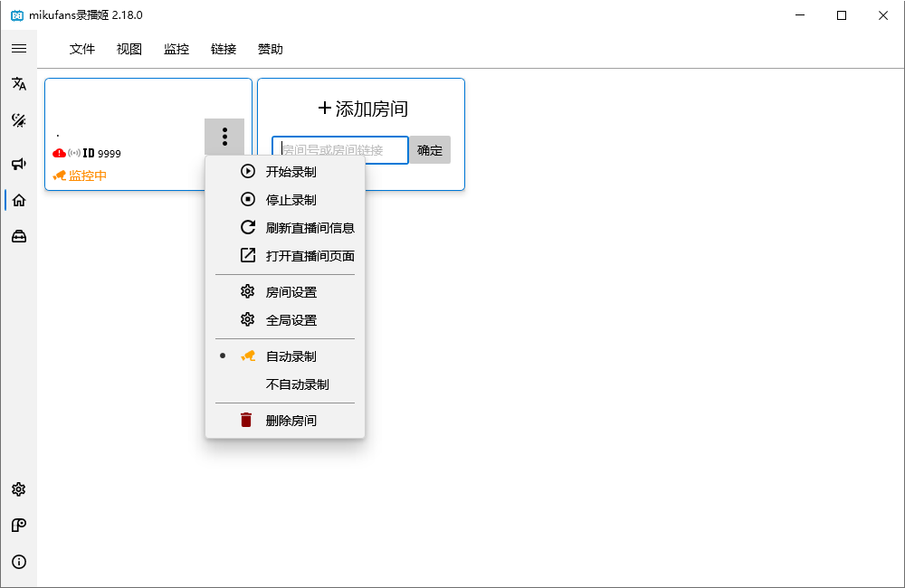The image size is (905, 588).
Task: Open announcements via the megaphone sidebar icon
Action: pyautogui.click(x=19, y=165)
